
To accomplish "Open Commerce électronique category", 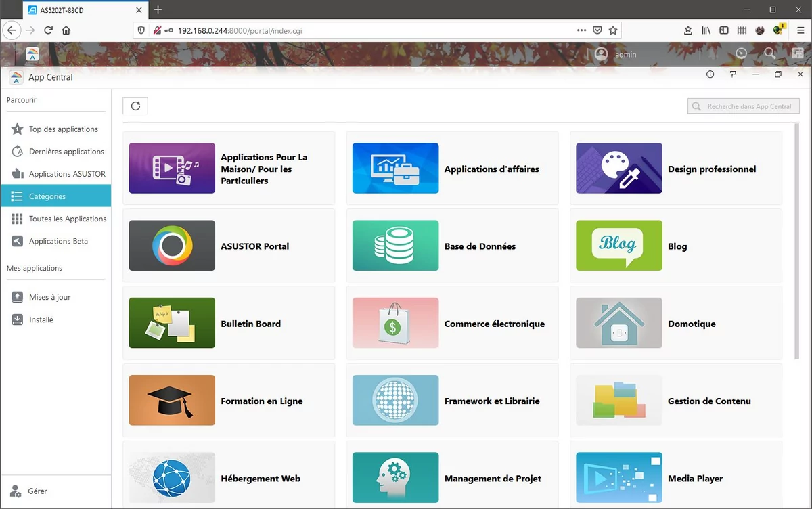I will tap(452, 323).
